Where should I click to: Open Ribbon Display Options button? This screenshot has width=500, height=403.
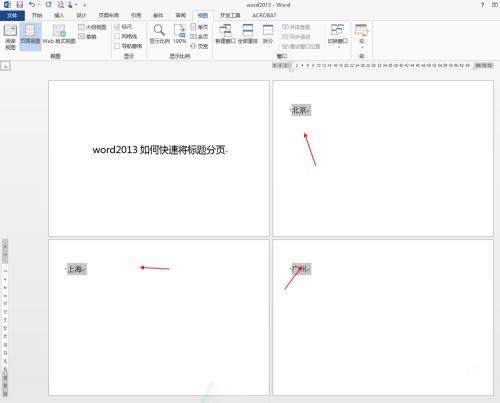[495, 5]
